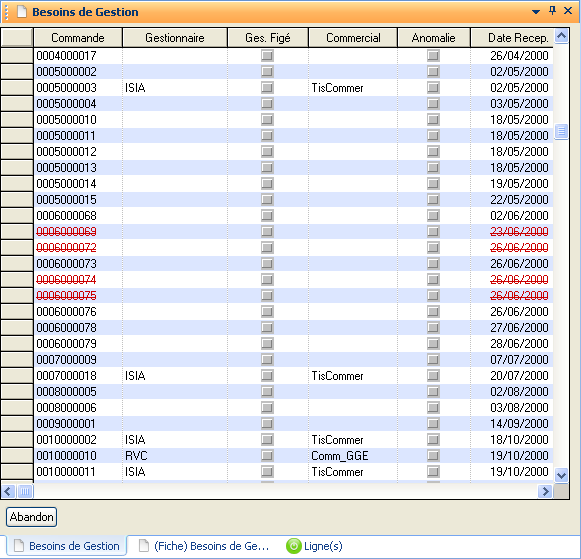Click the Date Recep. column header

(x=513, y=38)
